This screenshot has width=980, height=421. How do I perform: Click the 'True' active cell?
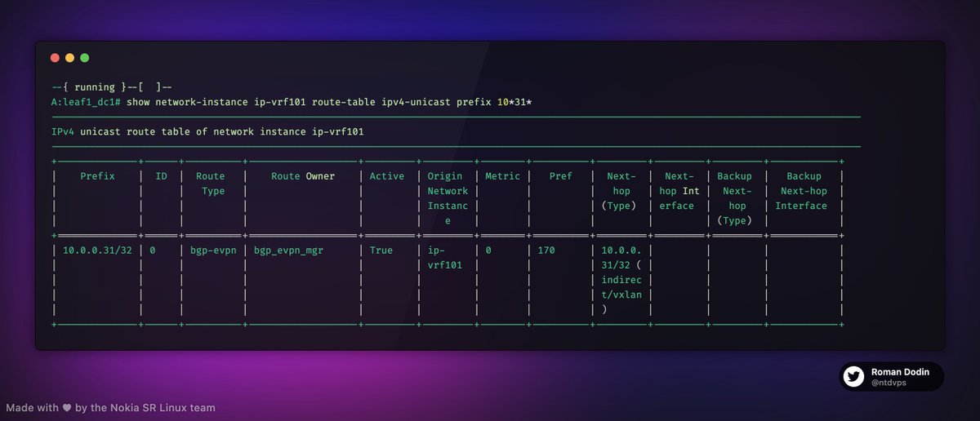click(x=381, y=250)
